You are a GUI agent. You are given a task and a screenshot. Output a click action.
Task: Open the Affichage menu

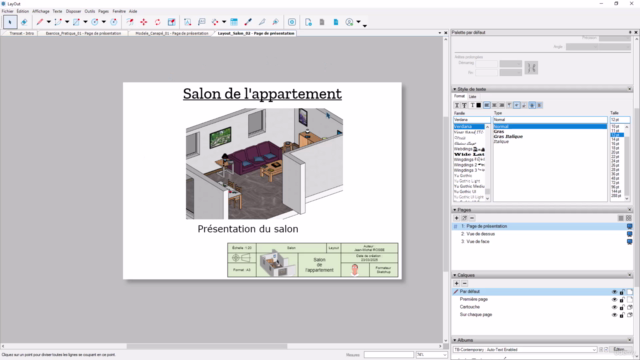tap(41, 11)
